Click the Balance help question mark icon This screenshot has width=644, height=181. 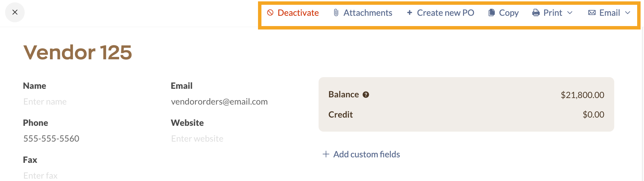tap(366, 95)
